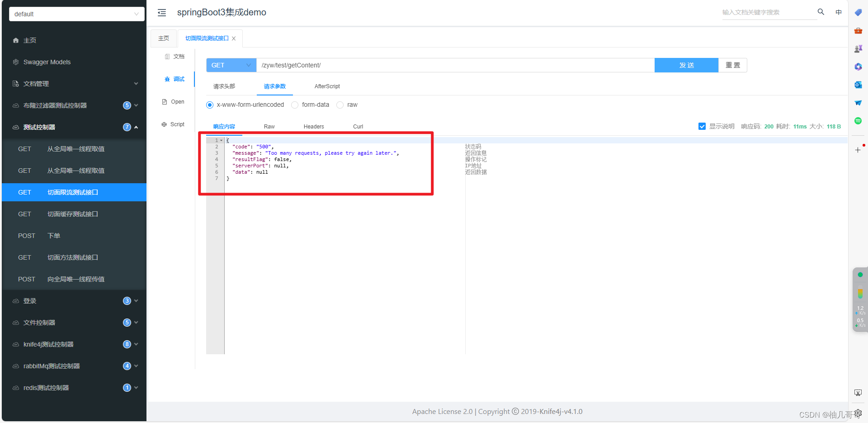868x423 pixels.
Task: Click the chess pieces games icon
Action: [x=858, y=48]
